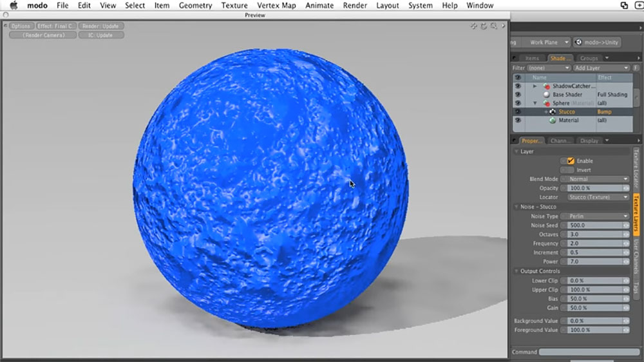Open the Apple menu
Viewport: 644px width, 362px height.
point(14,5)
